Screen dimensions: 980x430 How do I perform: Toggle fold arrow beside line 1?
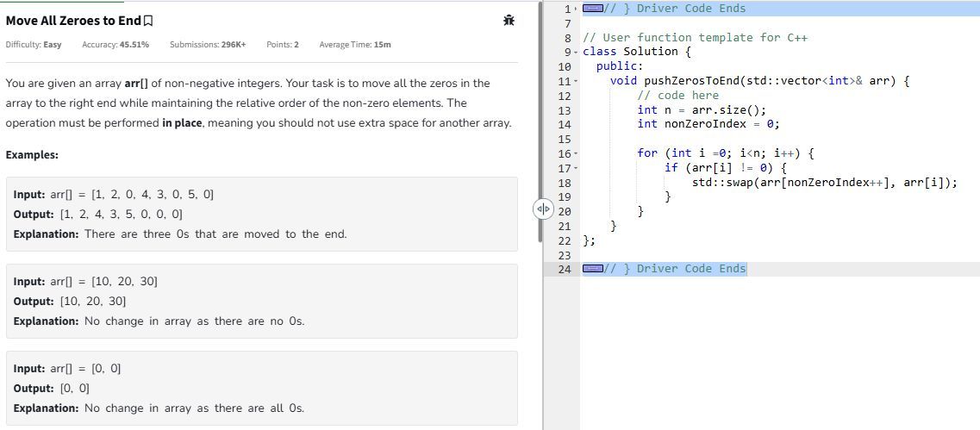click(577, 9)
